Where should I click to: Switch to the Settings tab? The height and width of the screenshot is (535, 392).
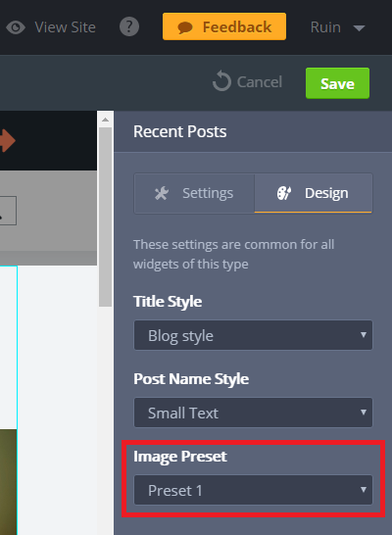click(194, 193)
